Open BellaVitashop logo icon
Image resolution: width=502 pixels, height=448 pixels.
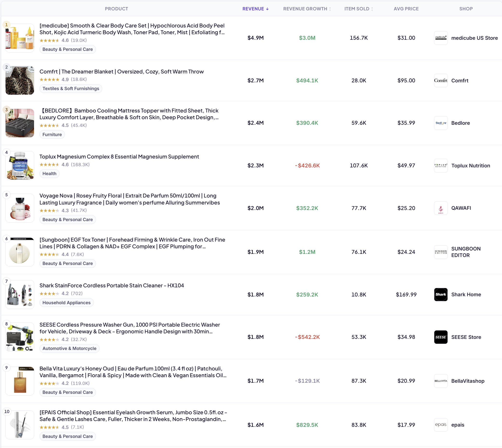coord(441,381)
